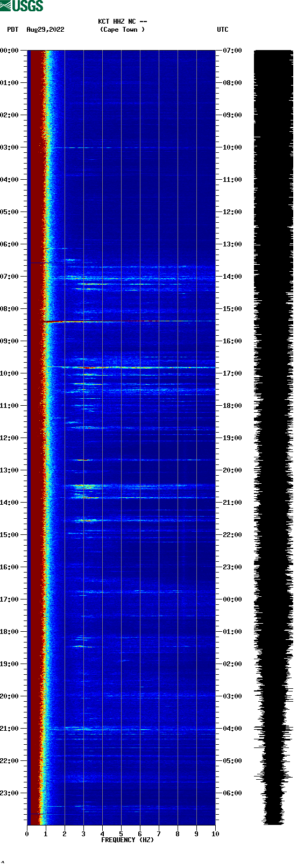Viewport: 297px width, 868px height.
Task: Click the PDT time label 00:00
Action: (x=9, y=51)
